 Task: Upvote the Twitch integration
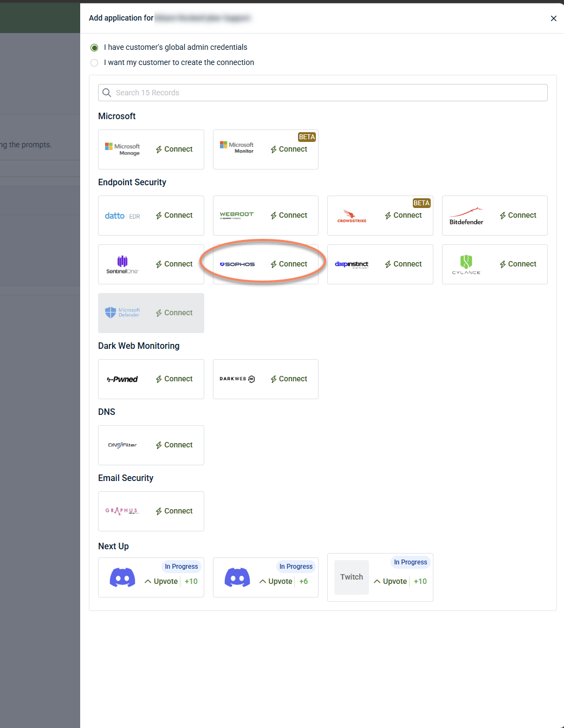pos(390,581)
